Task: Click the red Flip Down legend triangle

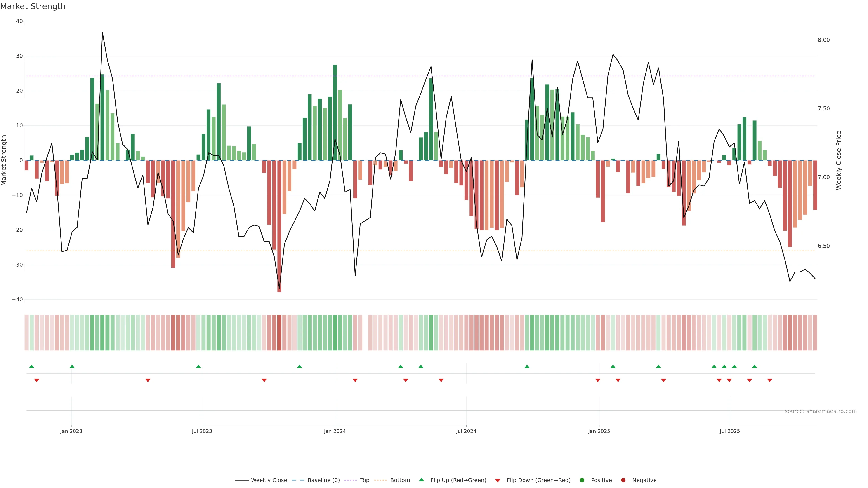Action: [498, 481]
